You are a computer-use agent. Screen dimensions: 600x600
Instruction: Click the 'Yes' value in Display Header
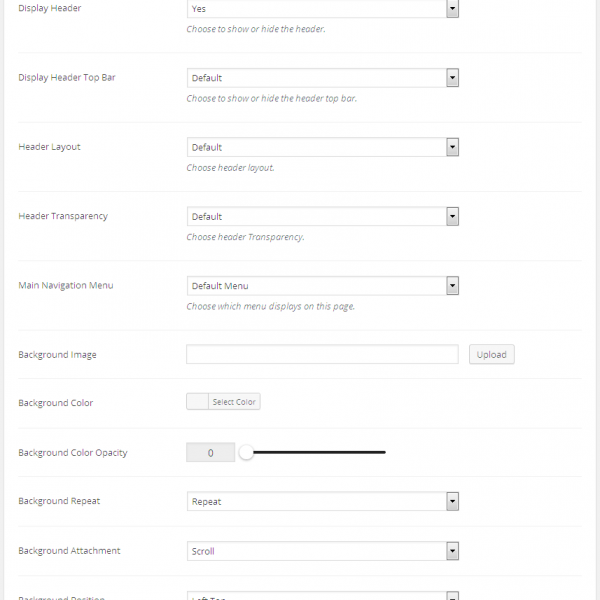pos(200,9)
